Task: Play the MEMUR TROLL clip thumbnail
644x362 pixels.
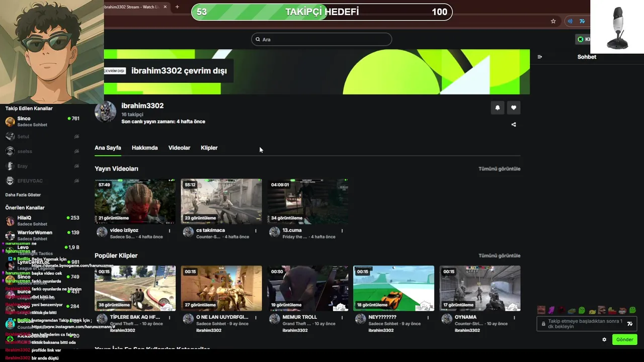Action: (x=307, y=288)
